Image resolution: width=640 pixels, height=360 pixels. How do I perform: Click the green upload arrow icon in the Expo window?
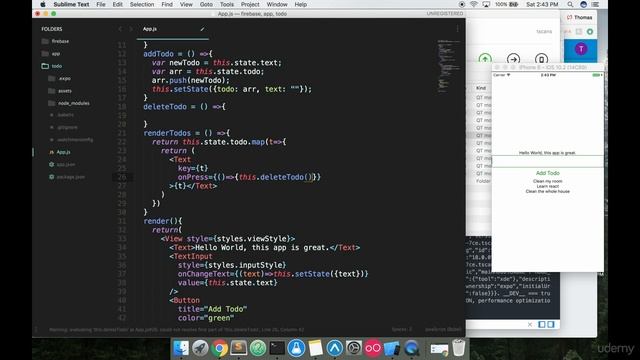click(x=485, y=59)
